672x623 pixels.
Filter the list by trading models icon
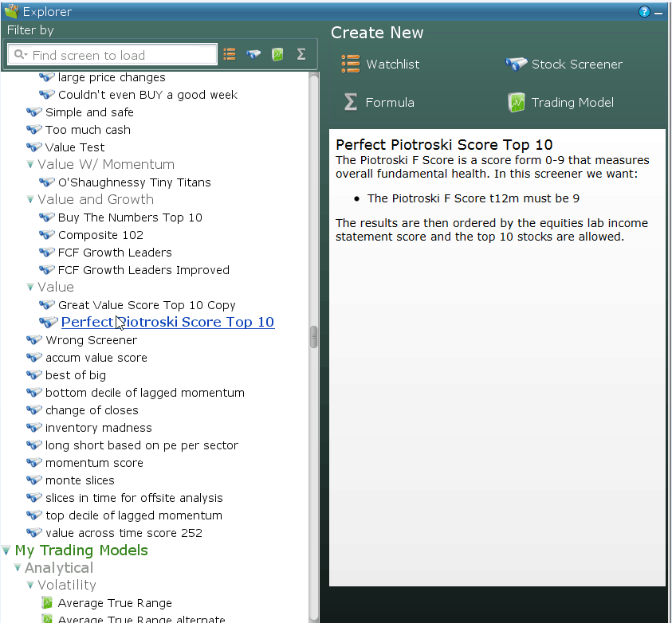[x=277, y=54]
